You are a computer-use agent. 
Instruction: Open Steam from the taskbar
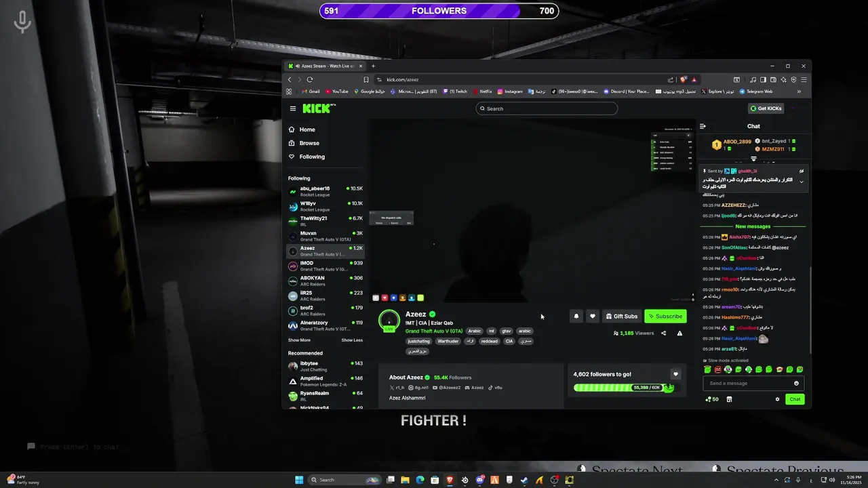click(524, 480)
